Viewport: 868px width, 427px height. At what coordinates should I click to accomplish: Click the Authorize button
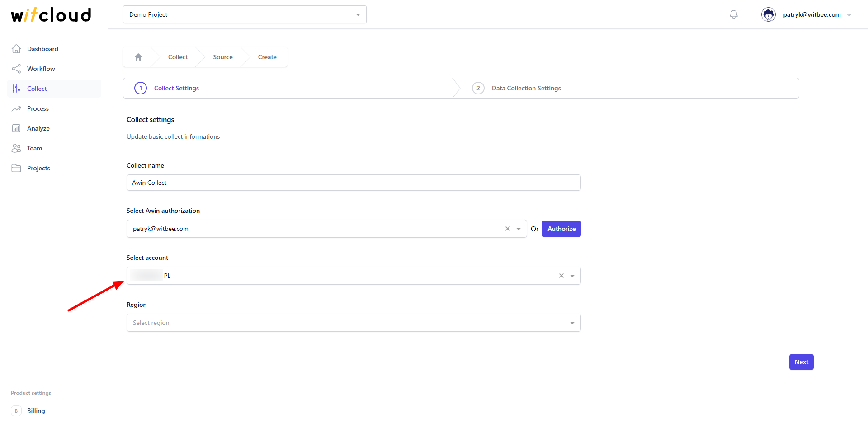tap(561, 229)
